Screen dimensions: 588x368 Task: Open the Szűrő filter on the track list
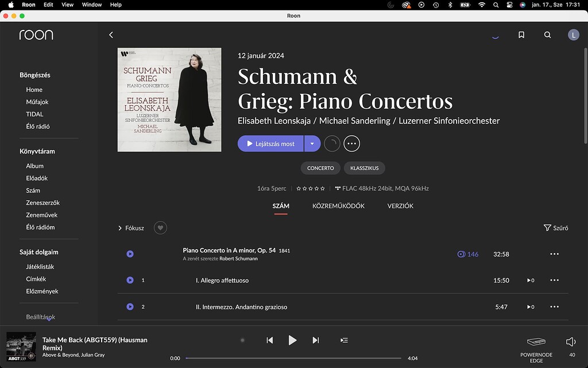(555, 228)
